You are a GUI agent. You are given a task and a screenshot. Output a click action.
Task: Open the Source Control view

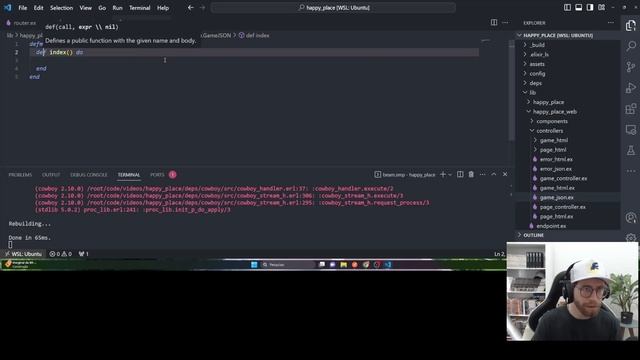[x=631, y=67]
